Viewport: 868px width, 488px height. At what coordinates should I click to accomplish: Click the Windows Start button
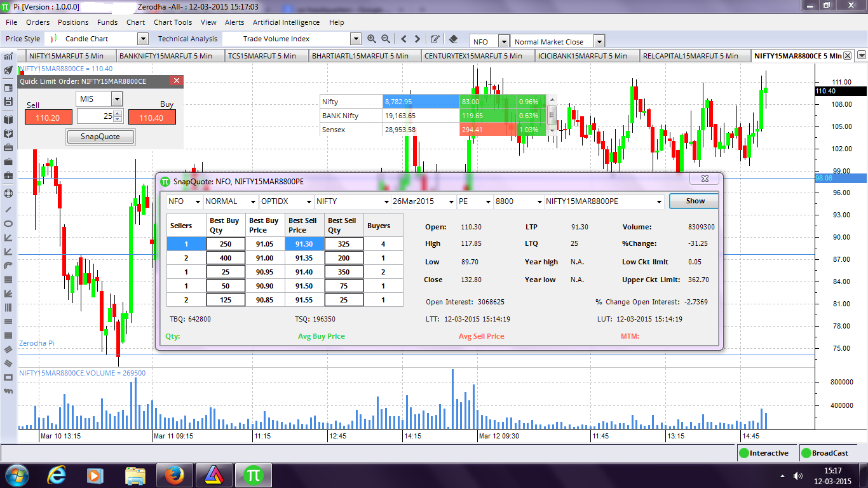(x=17, y=475)
